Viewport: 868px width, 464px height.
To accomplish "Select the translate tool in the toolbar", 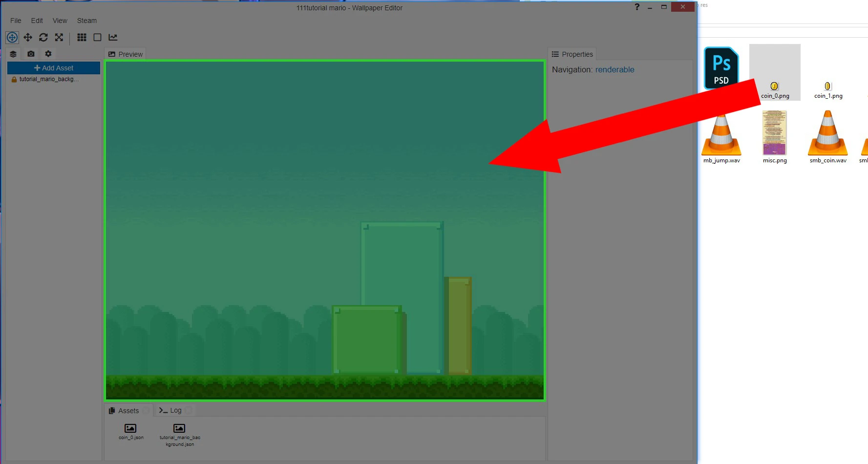I will tap(28, 37).
